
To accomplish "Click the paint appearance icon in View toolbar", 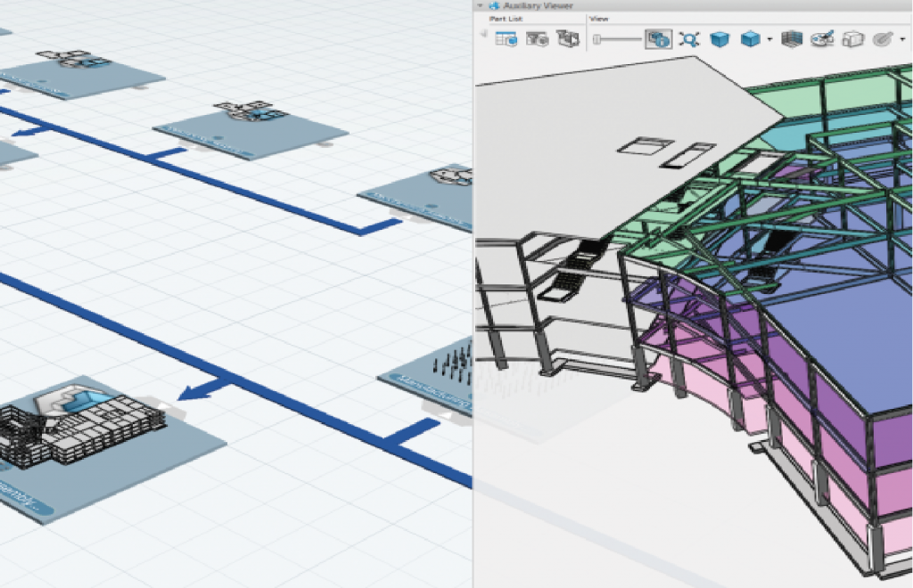I will coord(823,39).
